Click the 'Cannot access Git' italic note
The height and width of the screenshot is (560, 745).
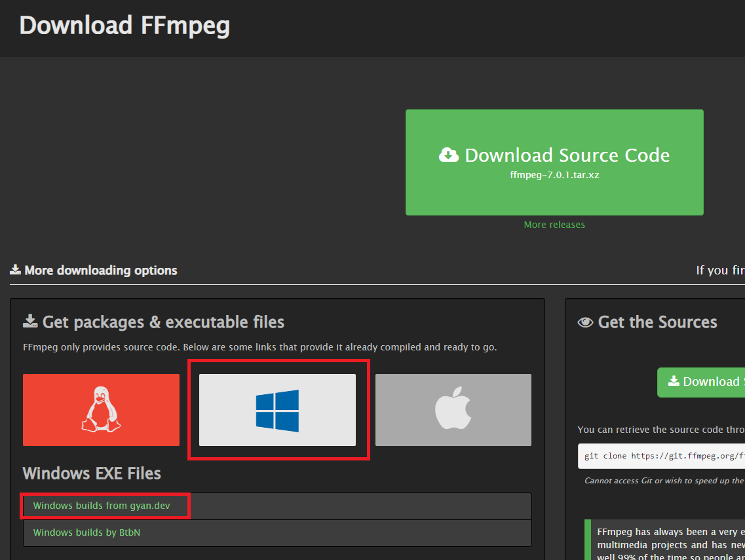[x=664, y=481]
